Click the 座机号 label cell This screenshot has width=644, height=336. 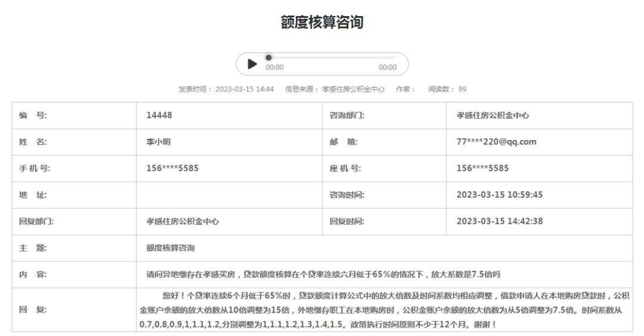[385, 168]
